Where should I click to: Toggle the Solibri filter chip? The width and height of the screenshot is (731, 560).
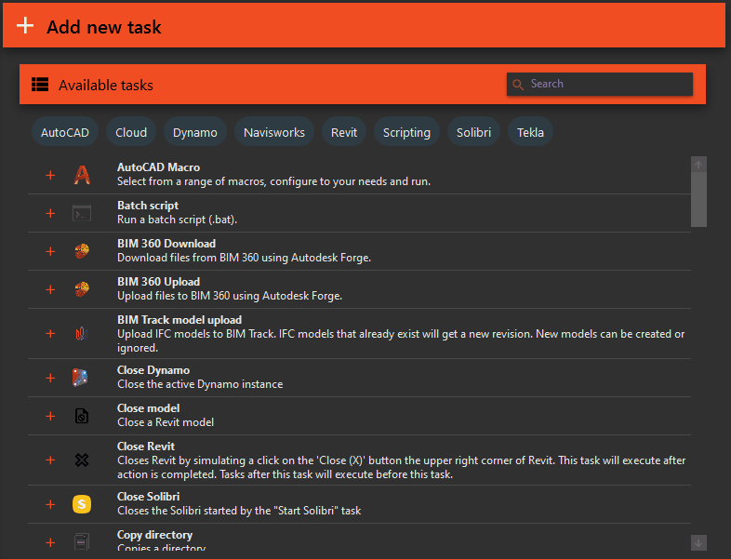[473, 132]
